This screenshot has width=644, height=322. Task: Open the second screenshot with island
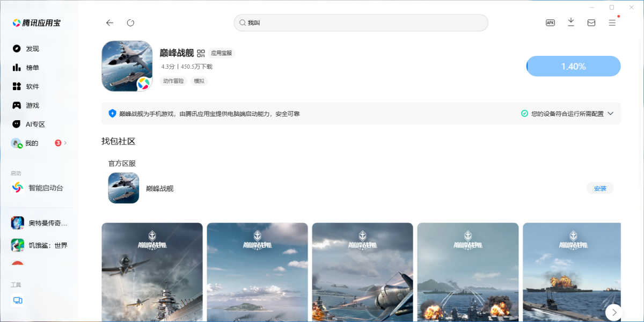[x=257, y=272]
